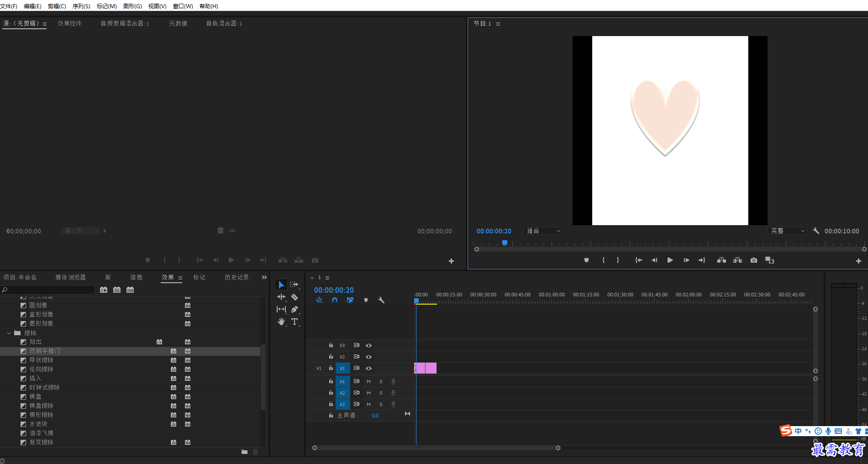Screen dimensions: 868x464
Task: Select the Hand tool
Action: (x=281, y=322)
